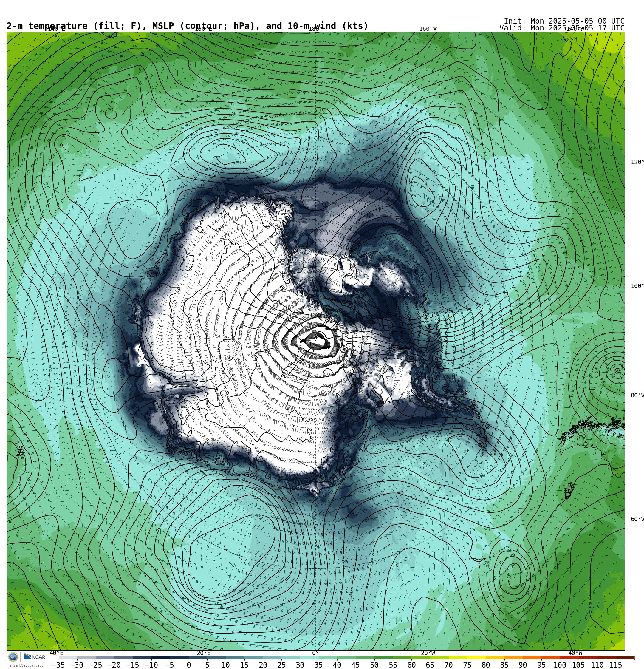The width and height of the screenshot is (644, 669).
Task: Pick the yellow colorbar swatch between 75 and 80
Action: 476,657
